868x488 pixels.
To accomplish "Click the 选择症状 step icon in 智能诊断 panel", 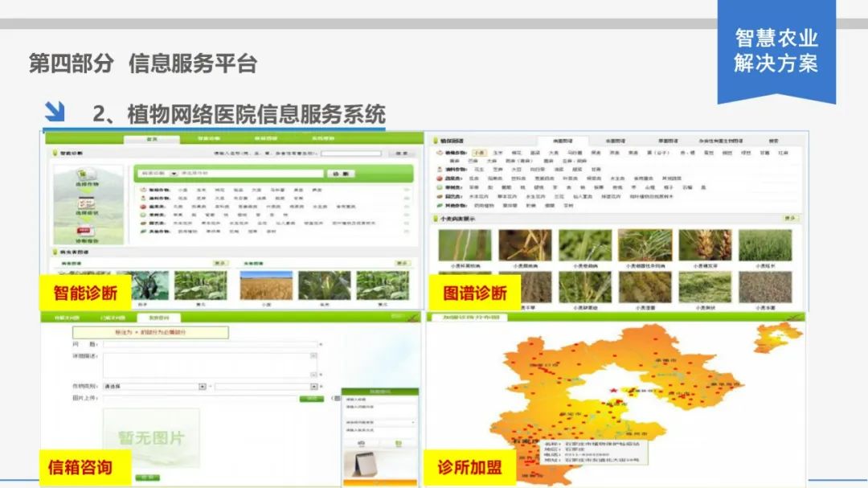I will tap(86, 204).
